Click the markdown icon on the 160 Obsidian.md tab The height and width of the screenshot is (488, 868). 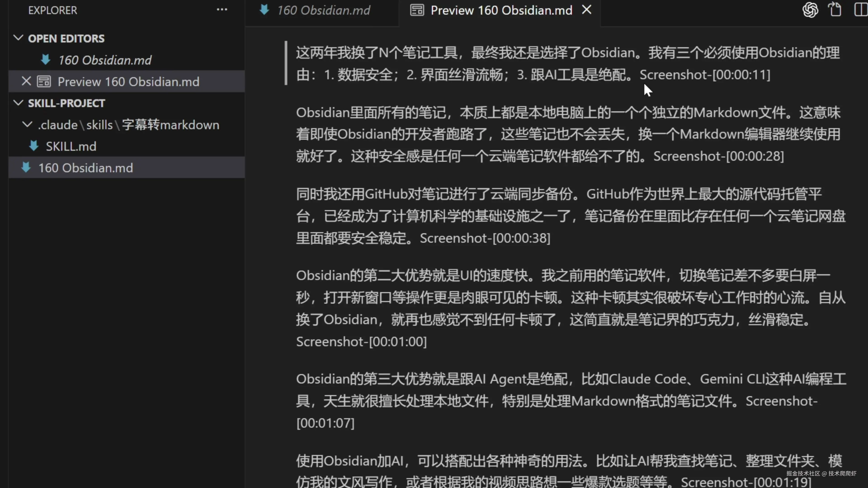click(x=264, y=10)
